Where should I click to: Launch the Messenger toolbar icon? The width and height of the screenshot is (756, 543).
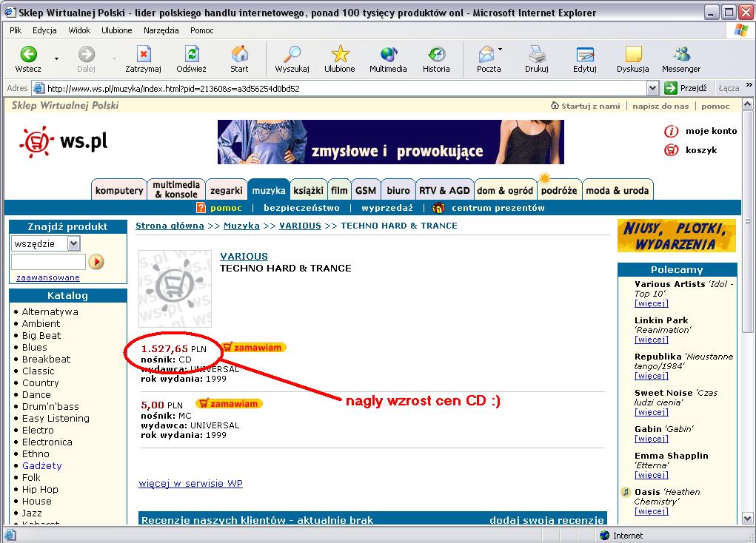click(681, 54)
